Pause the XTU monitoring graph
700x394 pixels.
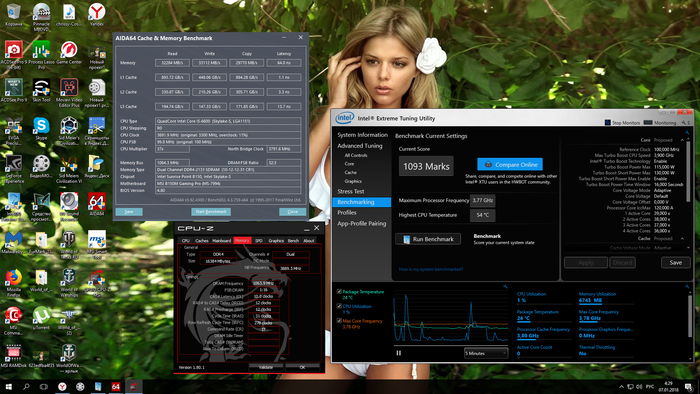[399, 353]
